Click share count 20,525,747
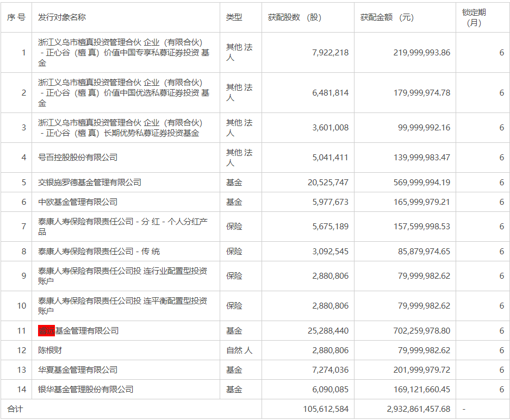The image size is (510, 420). pos(328,183)
